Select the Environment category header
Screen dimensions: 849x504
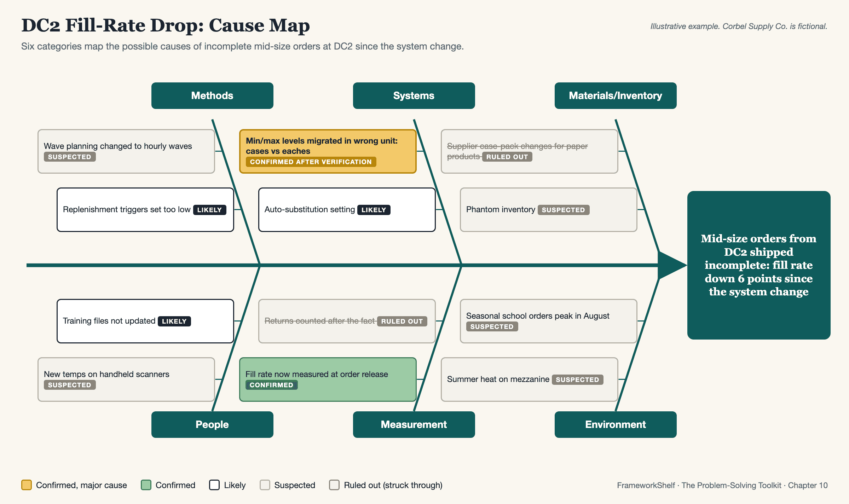616,424
